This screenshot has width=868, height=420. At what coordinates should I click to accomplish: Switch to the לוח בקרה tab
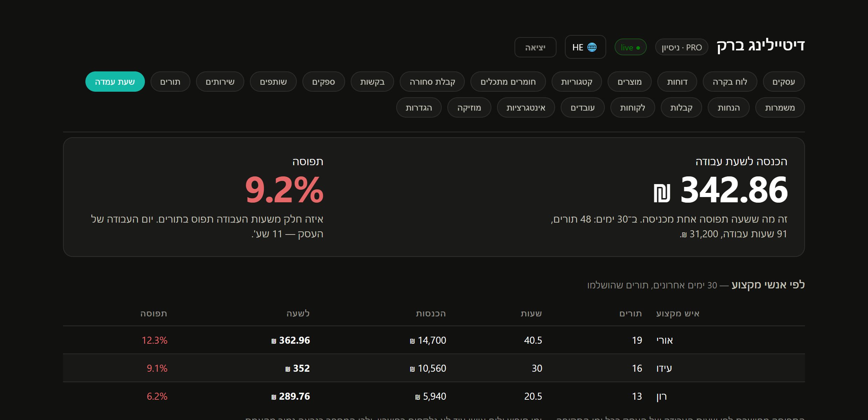click(730, 82)
